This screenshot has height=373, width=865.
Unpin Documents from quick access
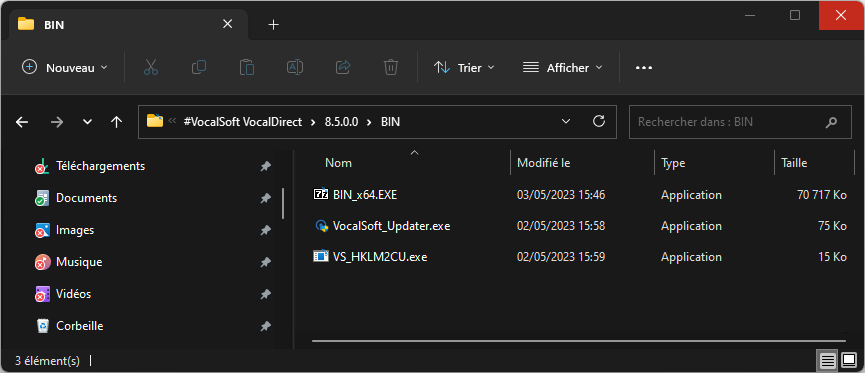tap(265, 198)
